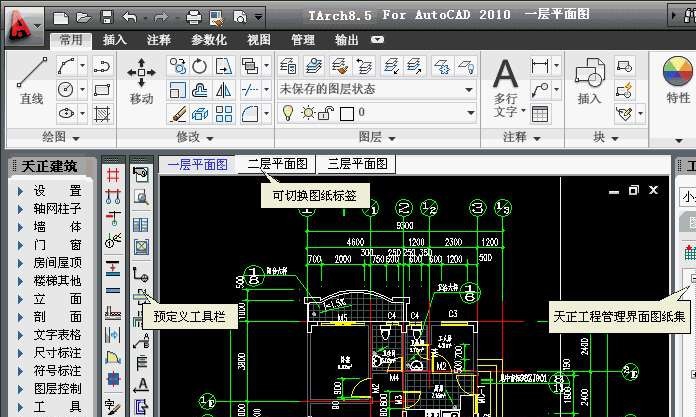Image resolution: width=696 pixels, height=417 pixels.
Task: Click the text A icon in the predefined toolbar
Action: click(141, 385)
